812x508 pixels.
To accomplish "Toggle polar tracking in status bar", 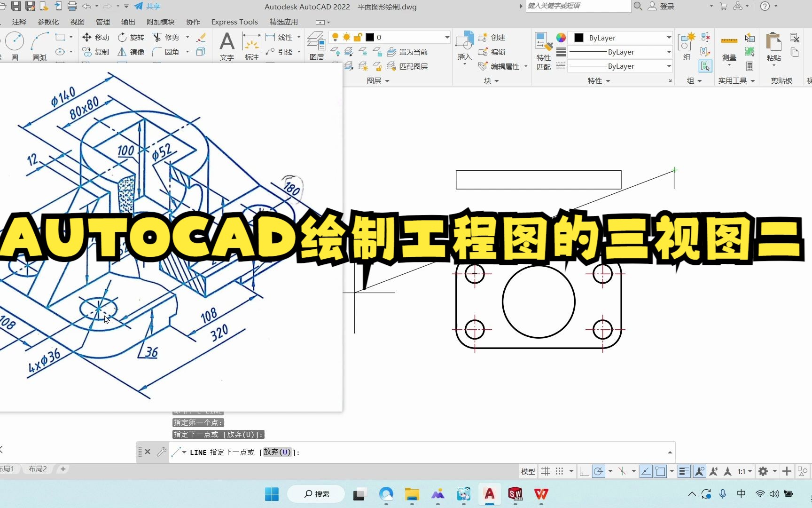I will 598,471.
